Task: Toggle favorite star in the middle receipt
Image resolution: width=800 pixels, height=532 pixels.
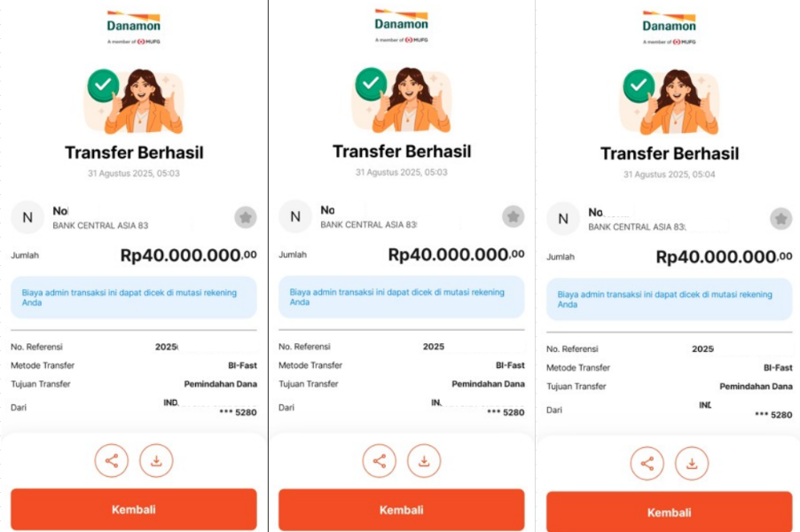Action: point(514,216)
